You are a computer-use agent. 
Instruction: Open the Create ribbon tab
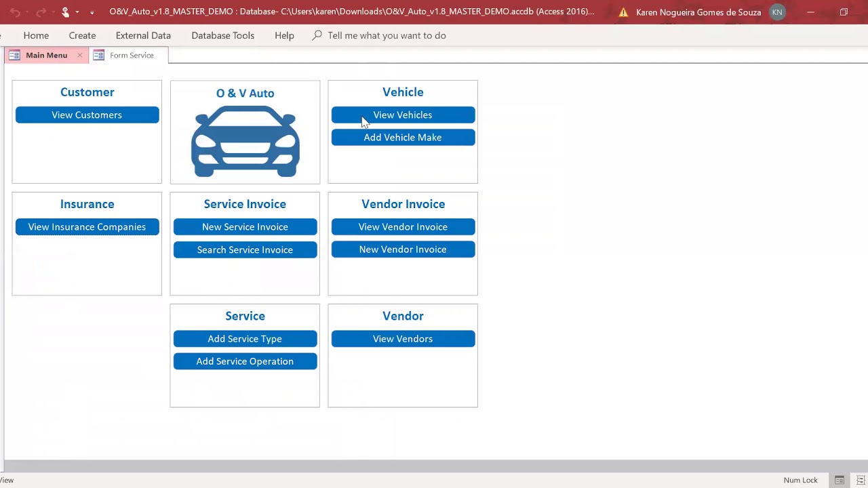(82, 35)
